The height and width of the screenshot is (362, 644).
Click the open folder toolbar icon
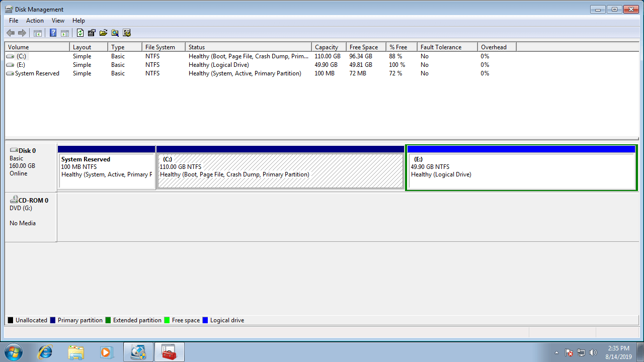(x=103, y=33)
